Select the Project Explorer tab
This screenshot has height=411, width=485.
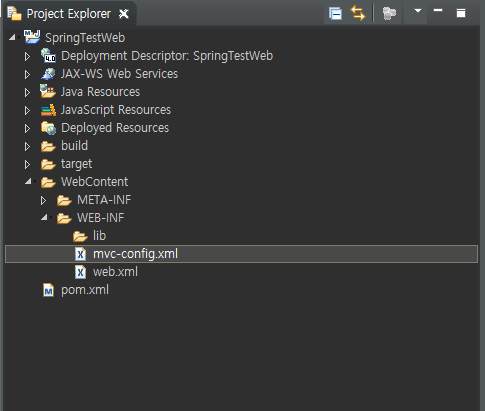69,14
